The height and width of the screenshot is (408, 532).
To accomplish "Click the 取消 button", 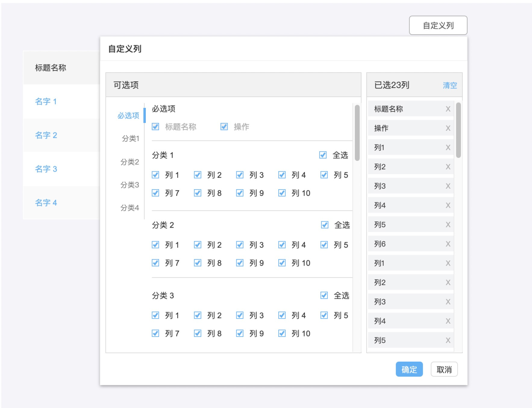I will click(x=444, y=370).
